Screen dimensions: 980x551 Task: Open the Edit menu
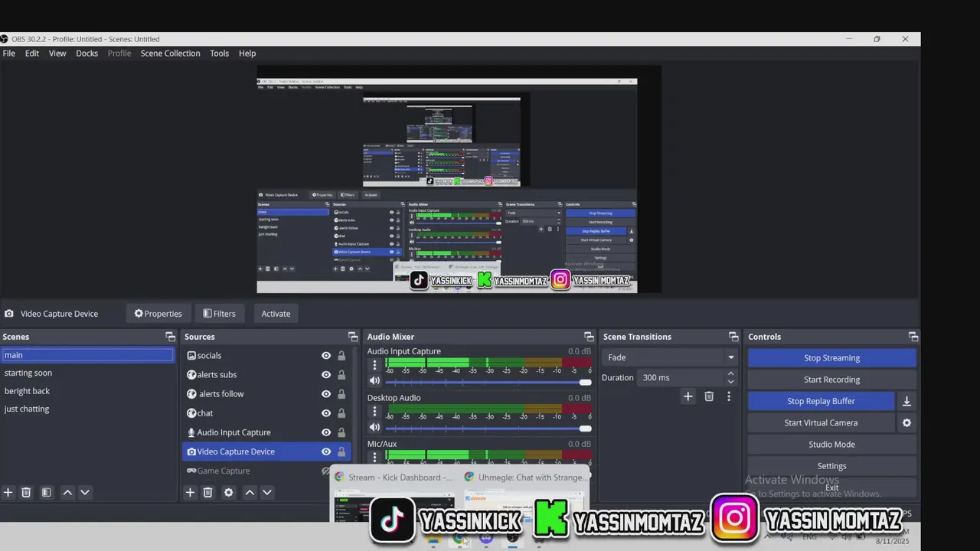pyautogui.click(x=32, y=54)
